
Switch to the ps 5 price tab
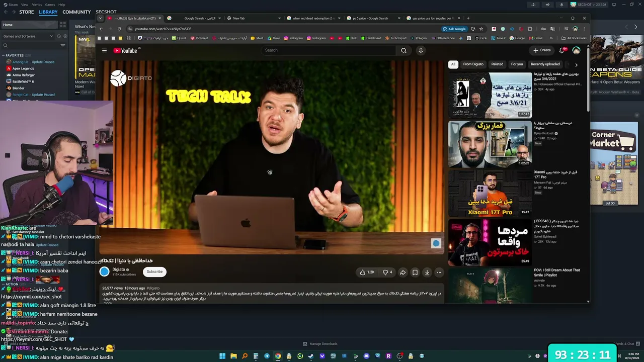(374, 18)
